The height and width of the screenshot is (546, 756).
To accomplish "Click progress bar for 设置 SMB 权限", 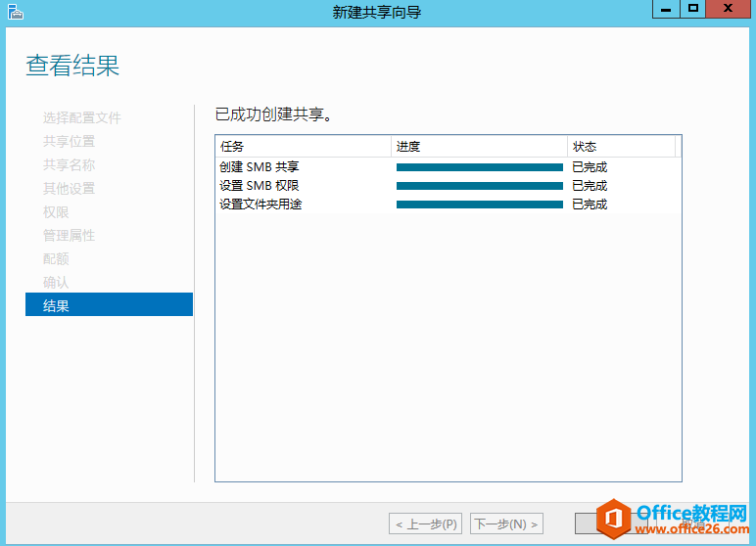I will point(480,186).
